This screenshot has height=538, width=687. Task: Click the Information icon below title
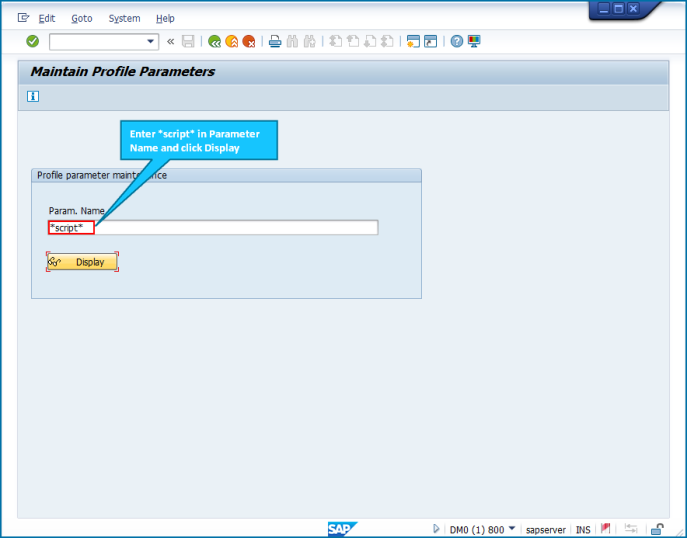33,96
